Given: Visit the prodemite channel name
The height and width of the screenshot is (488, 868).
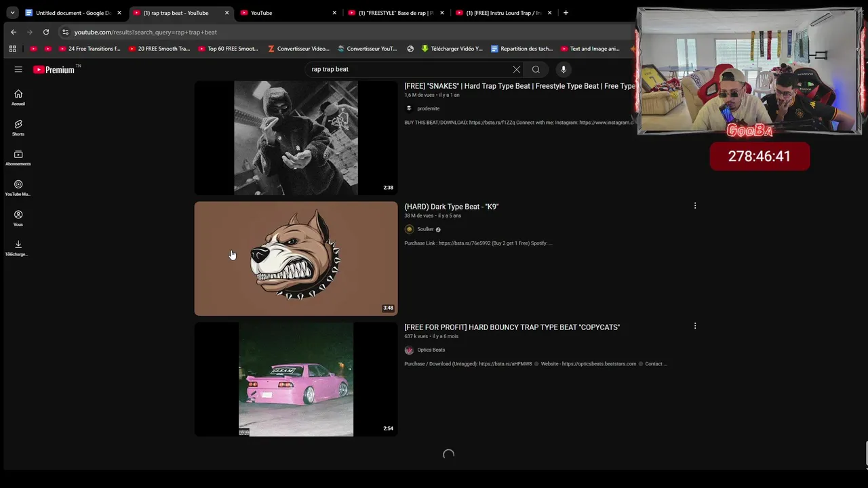Looking at the screenshot, I should [x=429, y=108].
